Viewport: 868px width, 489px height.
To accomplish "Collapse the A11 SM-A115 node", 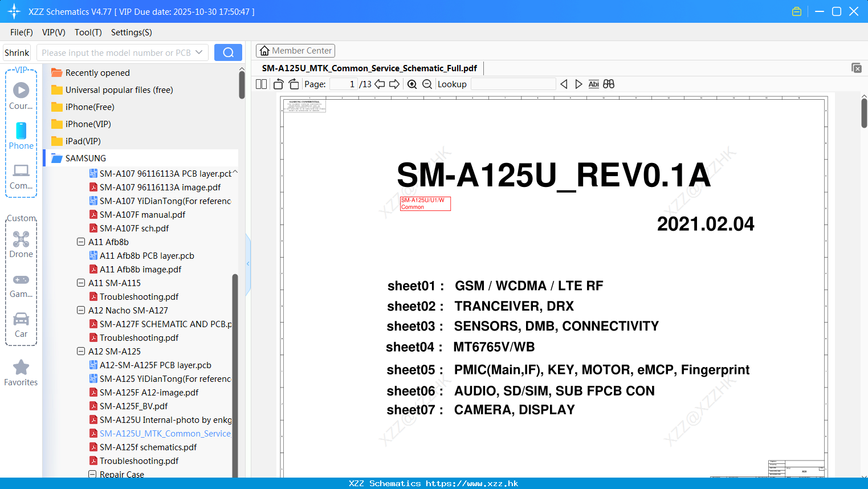I will coord(81,283).
